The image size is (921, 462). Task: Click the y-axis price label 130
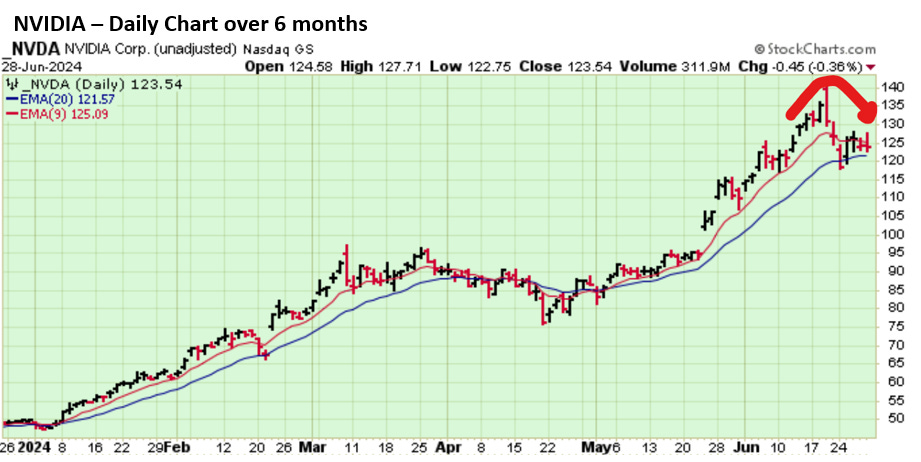(x=891, y=124)
